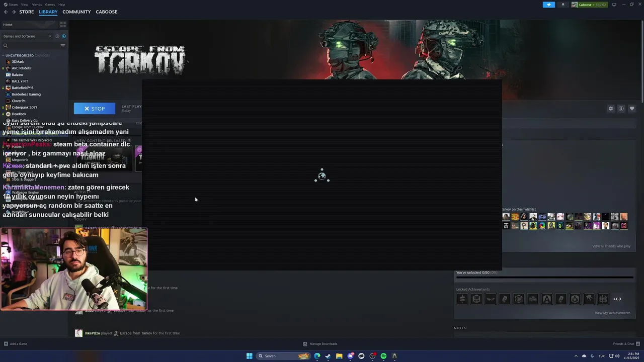This screenshot has height=362, width=644.
Task: Open the Games menu
Action: [50, 5]
